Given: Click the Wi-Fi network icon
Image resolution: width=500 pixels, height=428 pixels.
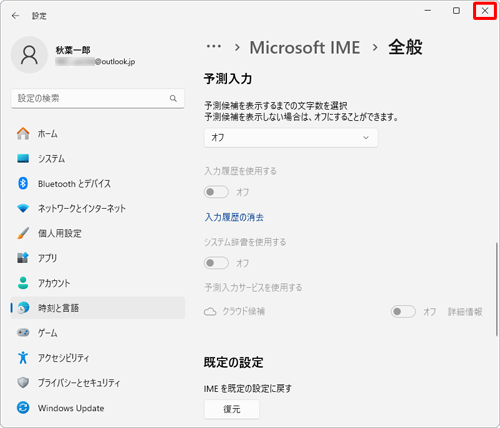Looking at the screenshot, I should coord(23,209).
